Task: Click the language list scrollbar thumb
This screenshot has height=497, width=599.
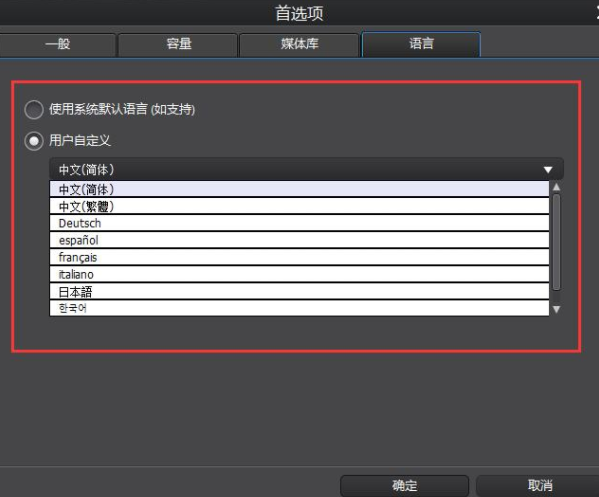Action: point(557,242)
